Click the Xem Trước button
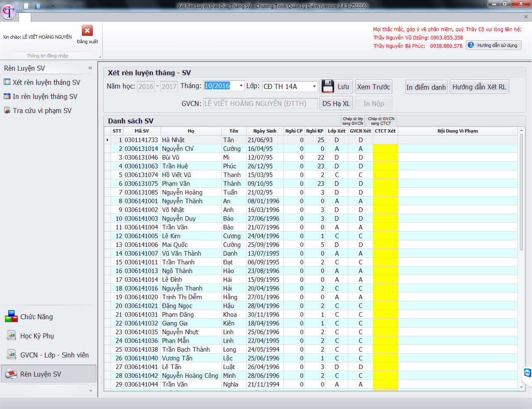 [x=374, y=87]
